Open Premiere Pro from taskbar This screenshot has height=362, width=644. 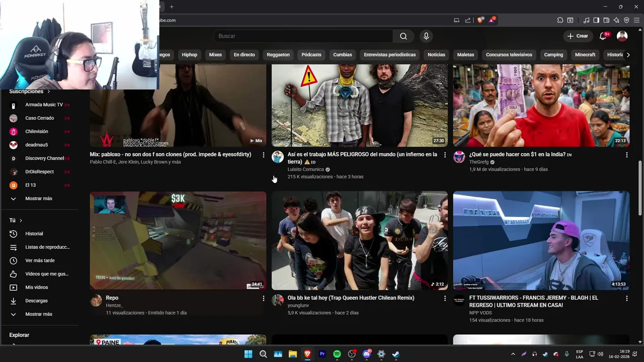(x=323, y=354)
